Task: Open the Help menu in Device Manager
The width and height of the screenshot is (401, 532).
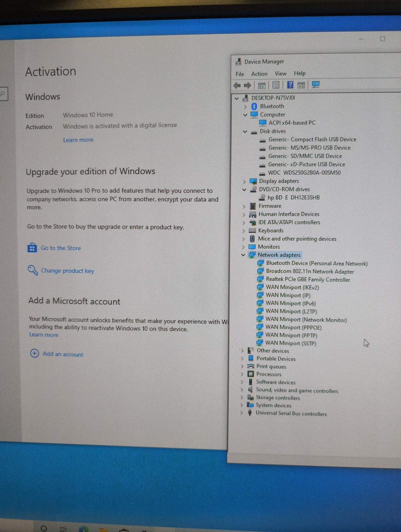Action: [x=300, y=73]
